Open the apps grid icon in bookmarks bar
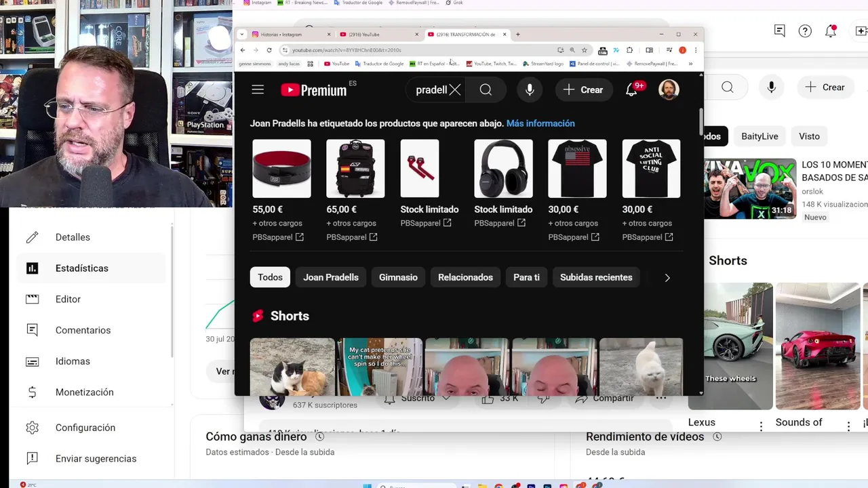Screen dimensions: 868x488 (x=311, y=64)
